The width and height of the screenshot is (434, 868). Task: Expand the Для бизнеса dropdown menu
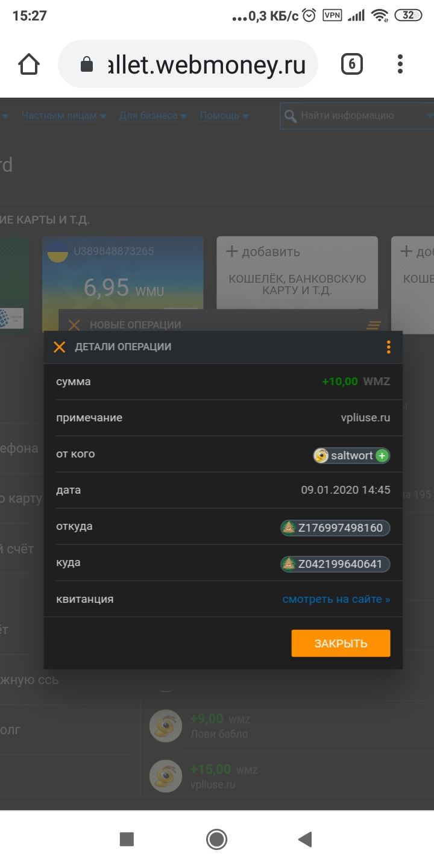153,116
